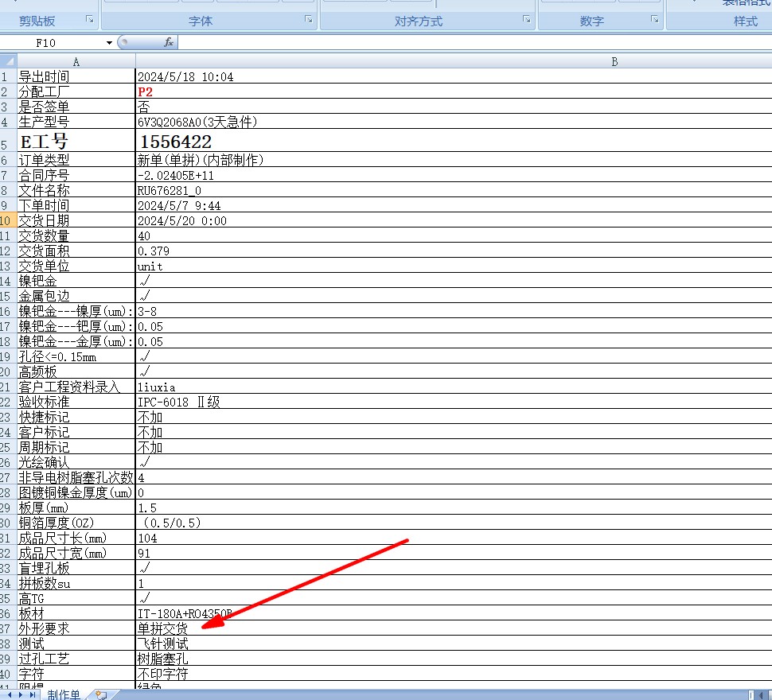
Task: Select the cell 单拼交货
Action: click(x=454, y=628)
